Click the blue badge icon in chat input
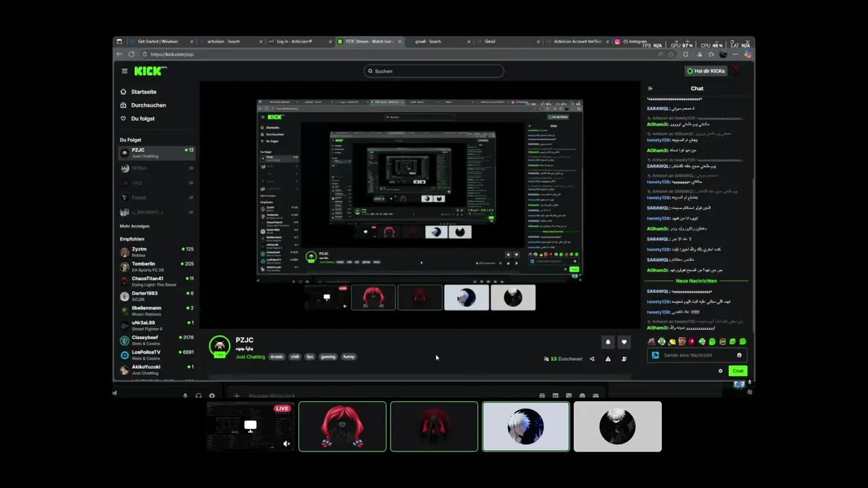Image resolution: width=868 pixels, height=488 pixels. (655, 355)
